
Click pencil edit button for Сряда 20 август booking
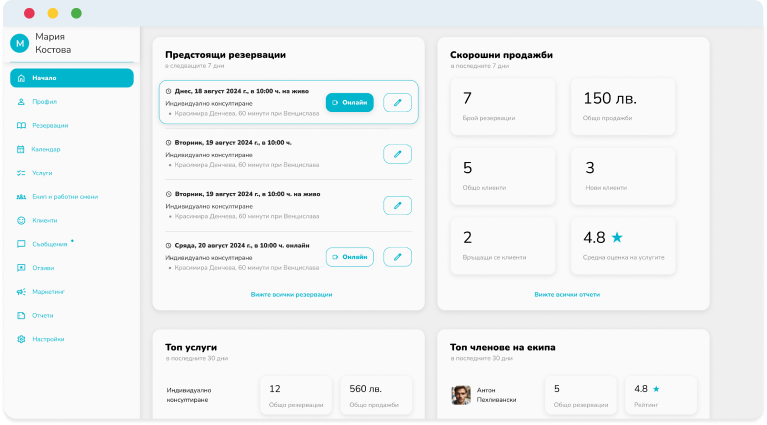[x=397, y=257]
